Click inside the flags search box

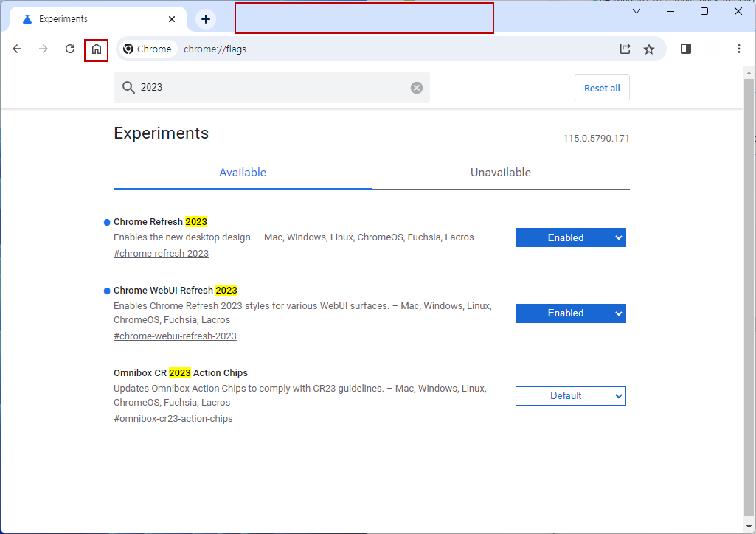coord(271,87)
